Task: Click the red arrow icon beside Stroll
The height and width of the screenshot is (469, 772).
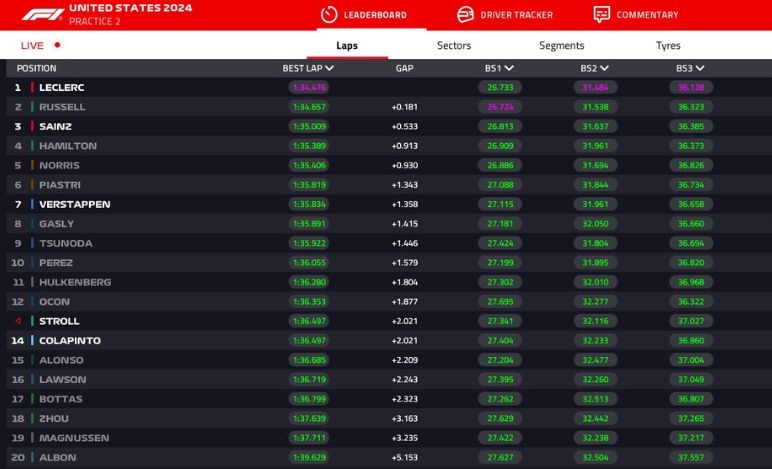Action: click(x=17, y=321)
